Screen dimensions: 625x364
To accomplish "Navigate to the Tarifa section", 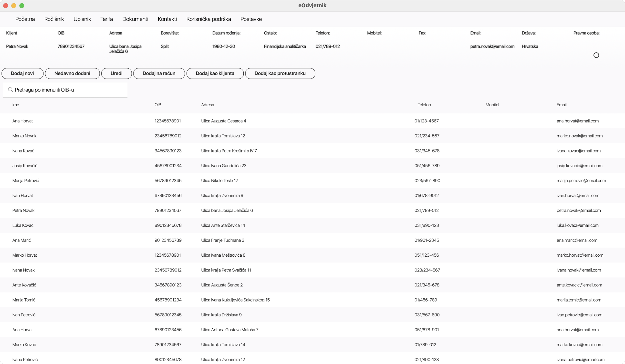I will coord(106,19).
